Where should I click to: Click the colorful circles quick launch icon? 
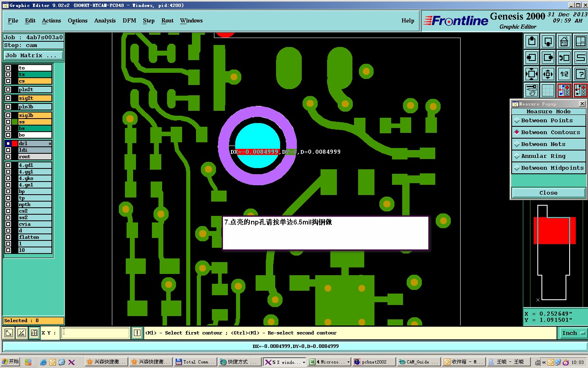(x=28, y=362)
